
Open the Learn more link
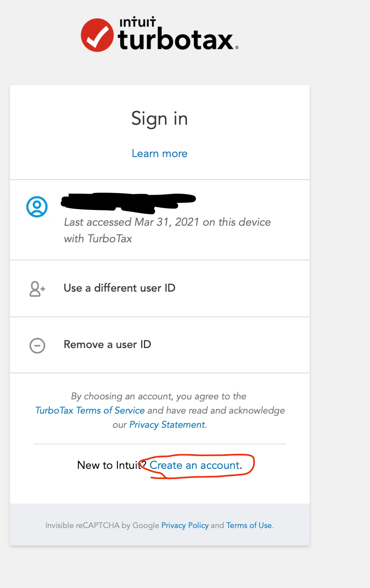159,154
